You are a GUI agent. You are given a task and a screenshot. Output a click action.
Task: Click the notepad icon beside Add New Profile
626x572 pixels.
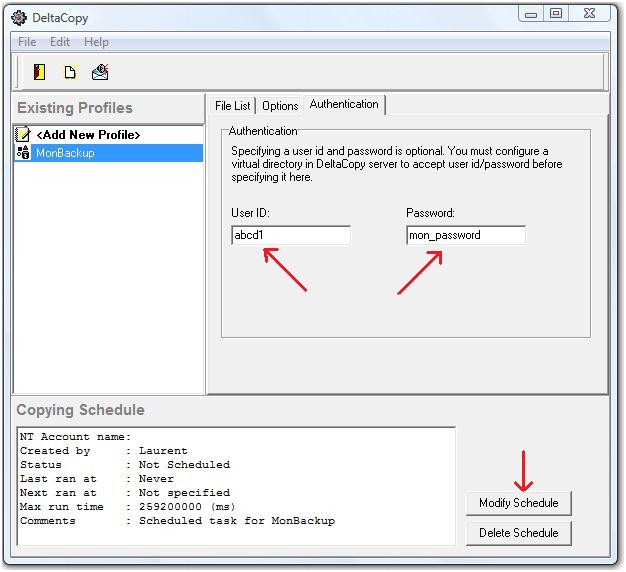pyautogui.click(x=23, y=135)
